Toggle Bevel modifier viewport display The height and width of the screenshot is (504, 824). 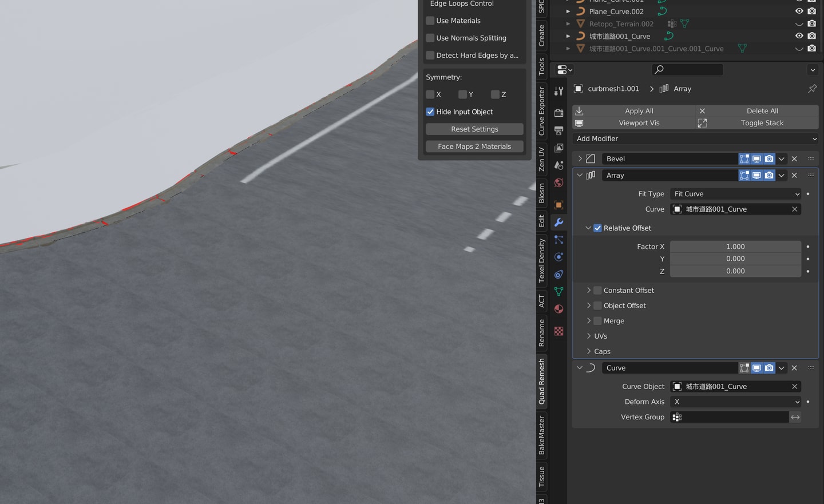[x=756, y=158]
